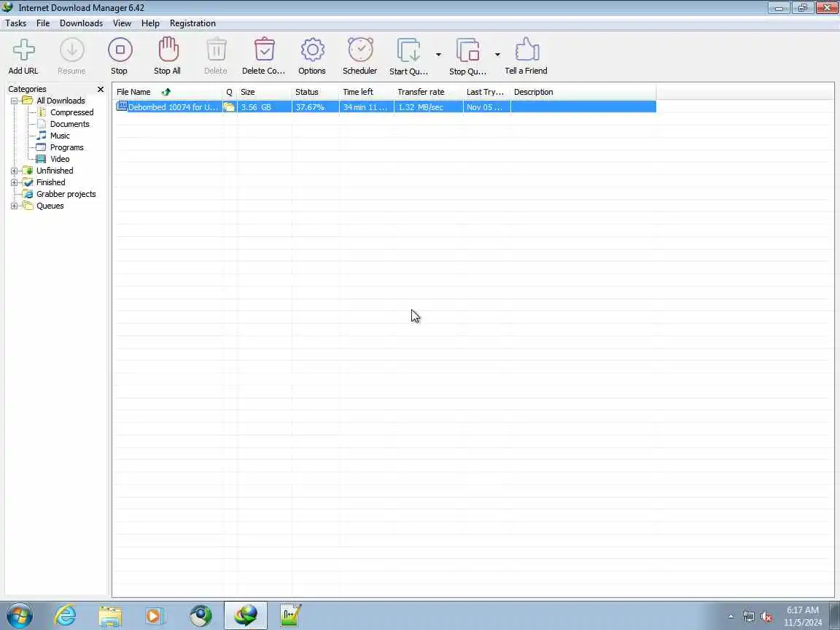Sort by the Last Try column header

point(486,92)
